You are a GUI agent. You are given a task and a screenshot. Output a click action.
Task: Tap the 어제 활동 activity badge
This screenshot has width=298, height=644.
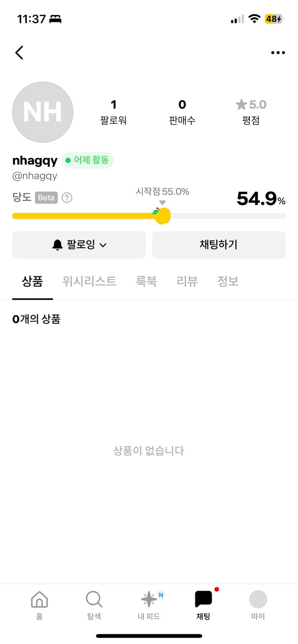(87, 161)
